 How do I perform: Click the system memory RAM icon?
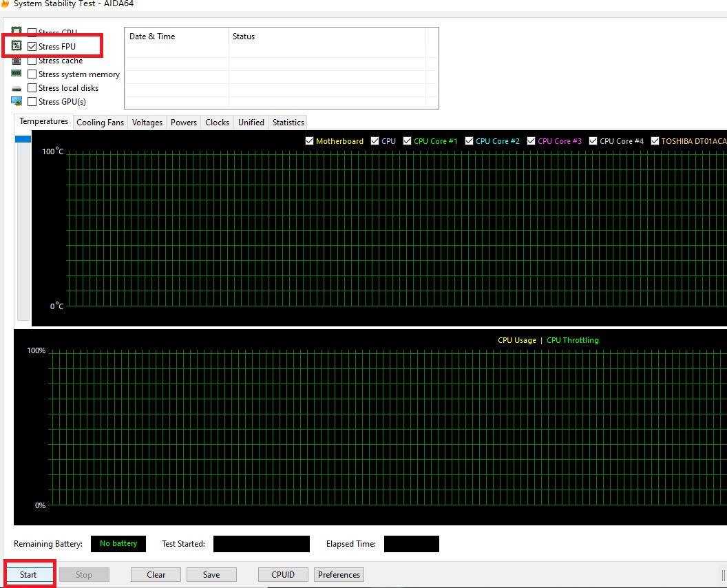(17, 73)
